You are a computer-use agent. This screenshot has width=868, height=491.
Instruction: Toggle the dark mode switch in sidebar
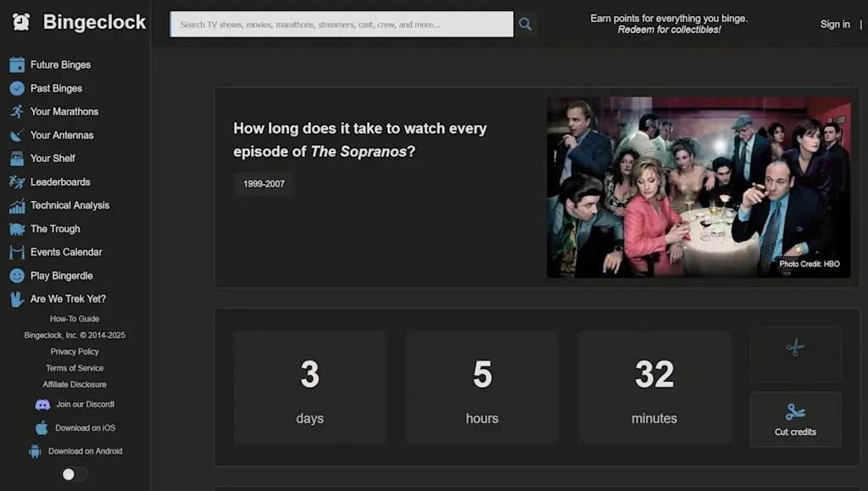pyautogui.click(x=75, y=474)
